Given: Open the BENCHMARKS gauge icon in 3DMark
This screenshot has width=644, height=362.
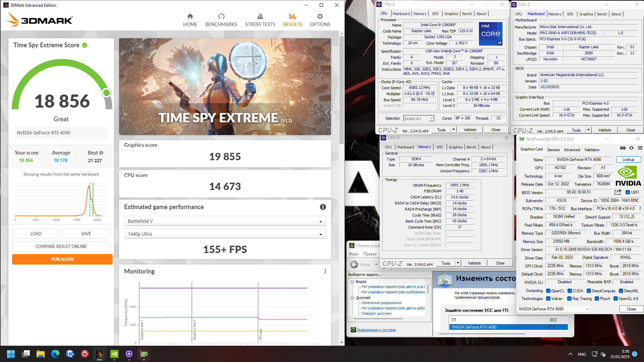Looking at the screenshot, I should pos(221,16).
